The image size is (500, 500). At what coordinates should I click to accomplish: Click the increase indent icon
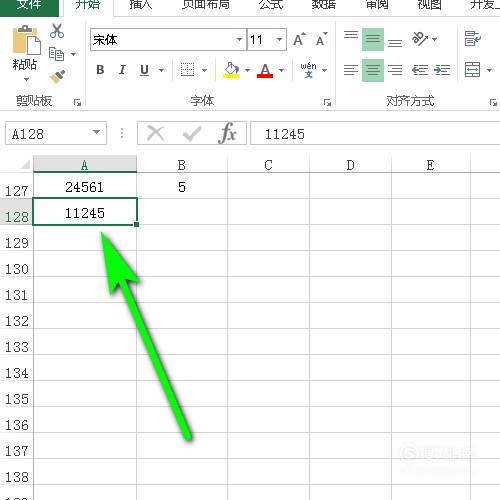442,70
